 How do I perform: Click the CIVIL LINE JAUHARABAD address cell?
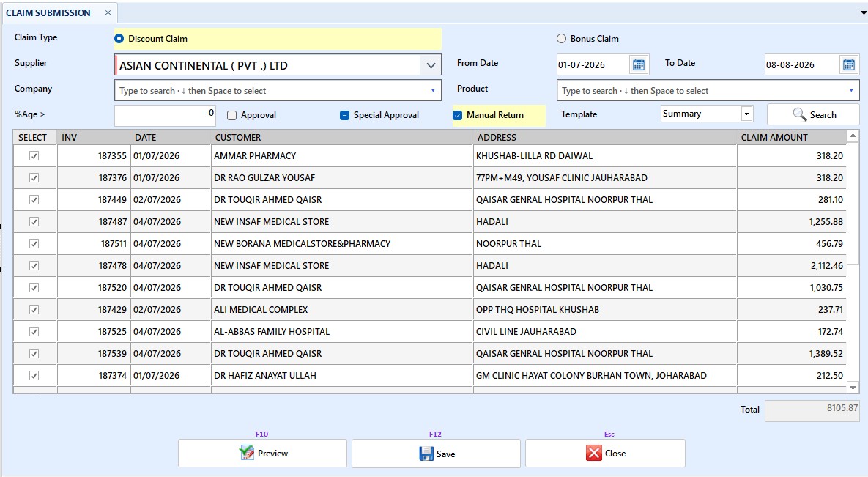point(605,331)
